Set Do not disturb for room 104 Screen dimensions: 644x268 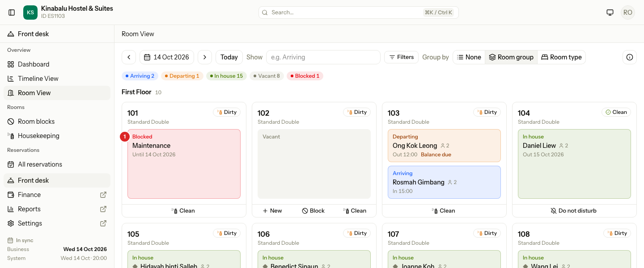[x=574, y=211]
